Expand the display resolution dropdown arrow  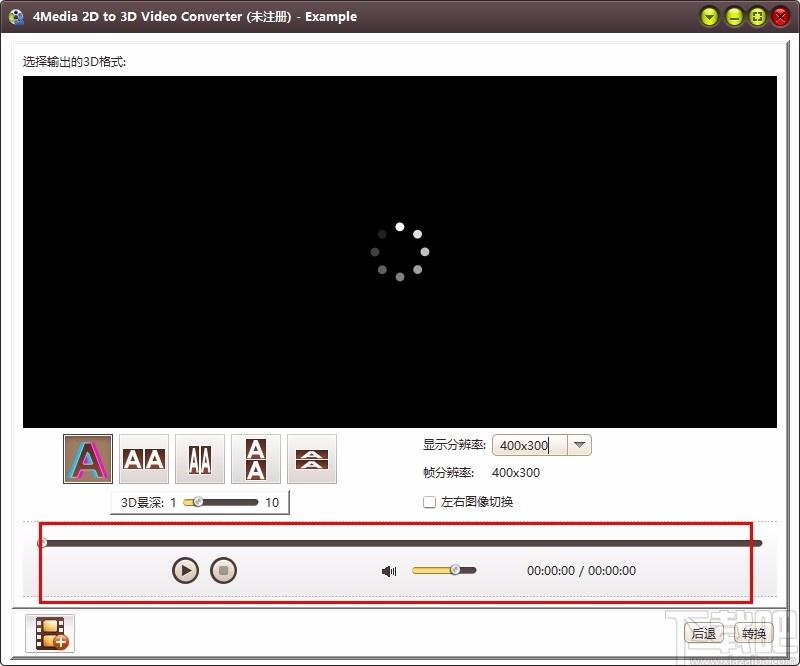(x=579, y=445)
